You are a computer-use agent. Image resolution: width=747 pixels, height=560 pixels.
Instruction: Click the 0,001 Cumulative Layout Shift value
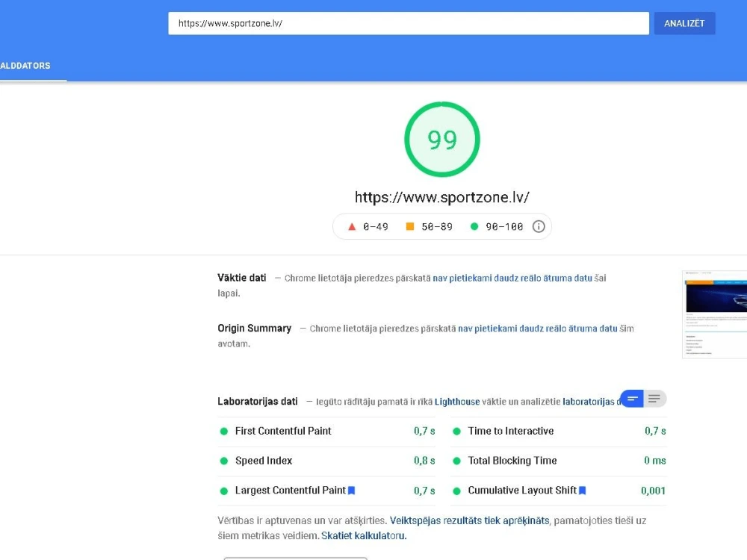click(x=653, y=491)
